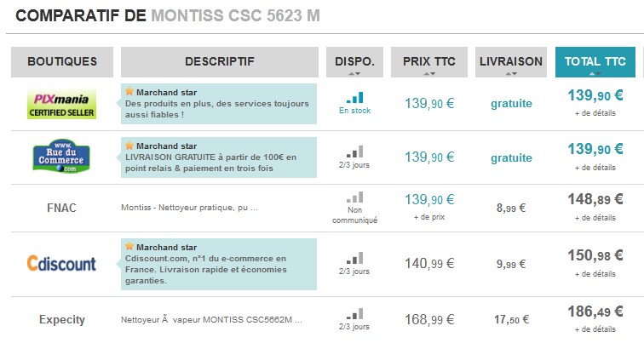
Task: Select the TOTAL TTC column header
Action: tap(595, 62)
